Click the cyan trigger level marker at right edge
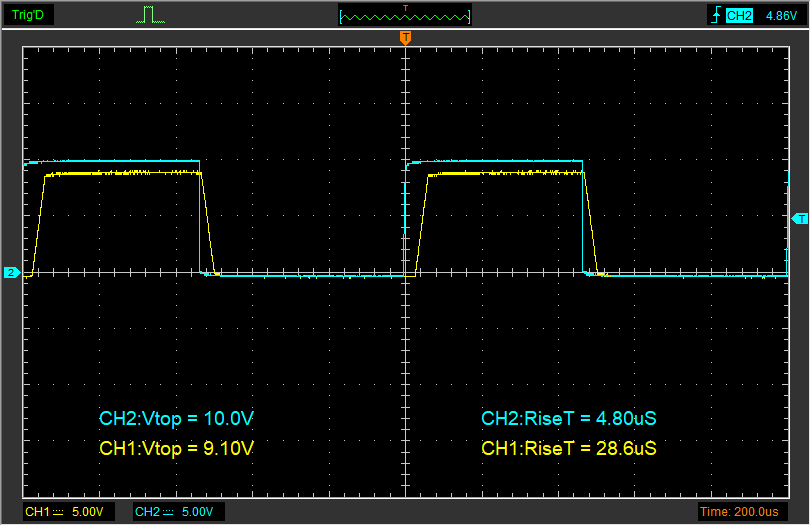The width and height of the screenshot is (811, 526). coord(800,219)
